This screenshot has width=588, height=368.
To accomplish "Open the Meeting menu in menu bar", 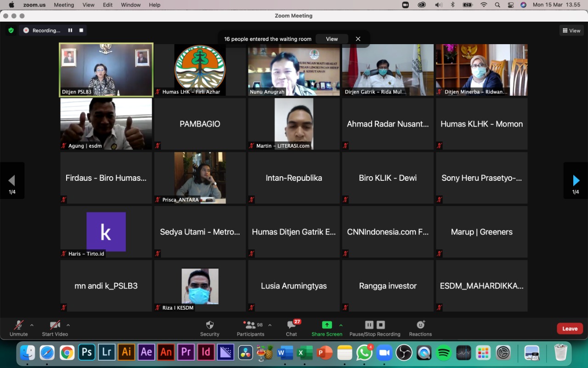I will pos(64,5).
